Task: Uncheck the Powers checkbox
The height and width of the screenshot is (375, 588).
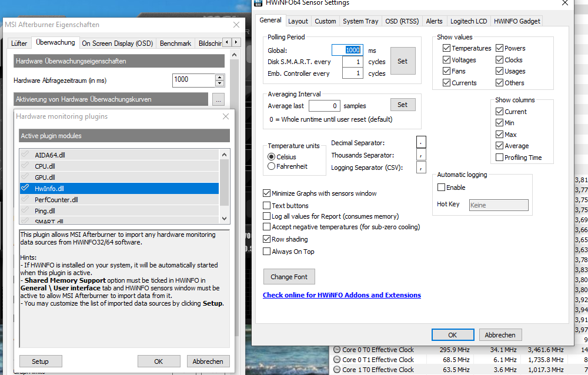Action: (x=499, y=48)
